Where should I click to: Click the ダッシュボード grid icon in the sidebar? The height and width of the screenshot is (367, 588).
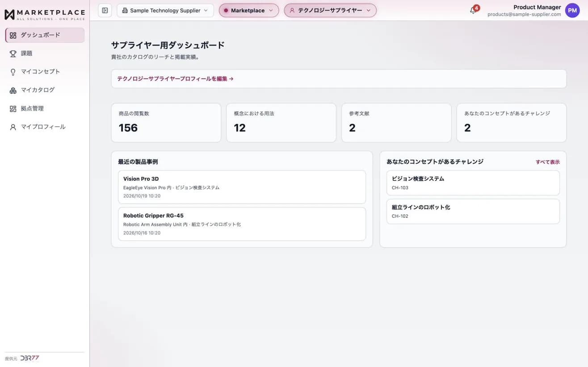[x=13, y=35]
